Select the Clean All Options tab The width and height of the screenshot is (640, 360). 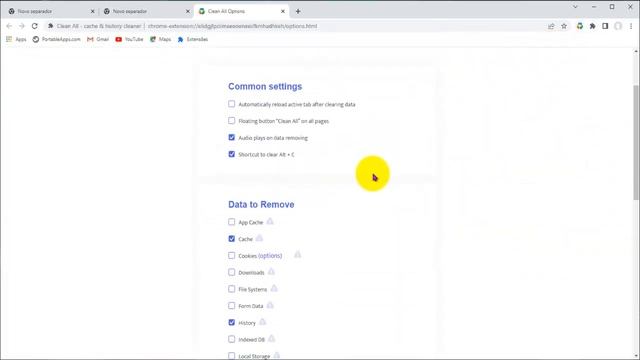(x=241, y=11)
